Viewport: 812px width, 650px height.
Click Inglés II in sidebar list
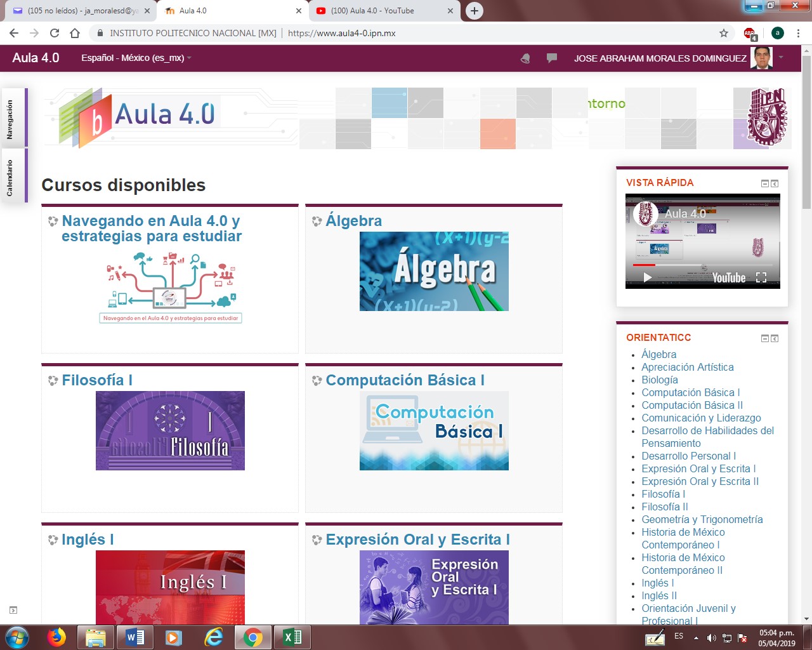click(x=659, y=595)
